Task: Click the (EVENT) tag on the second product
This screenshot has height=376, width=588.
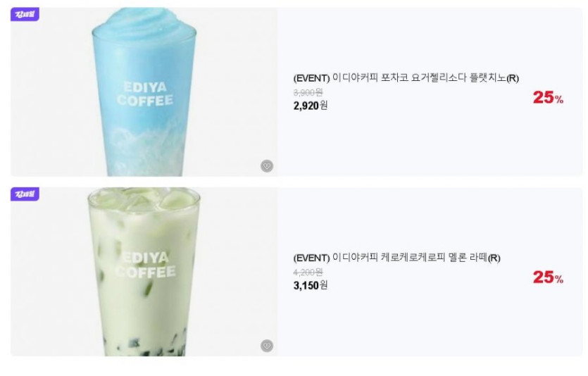Action: [311, 258]
